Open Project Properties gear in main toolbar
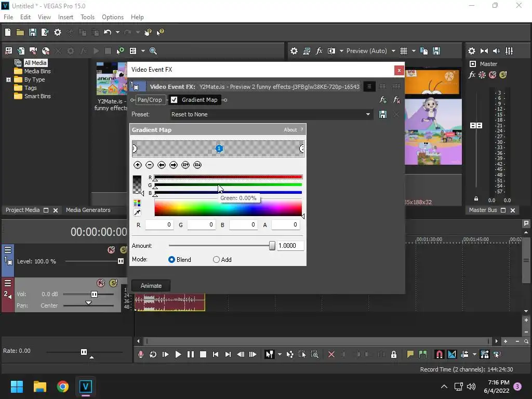The width and height of the screenshot is (532, 399). pos(58,32)
